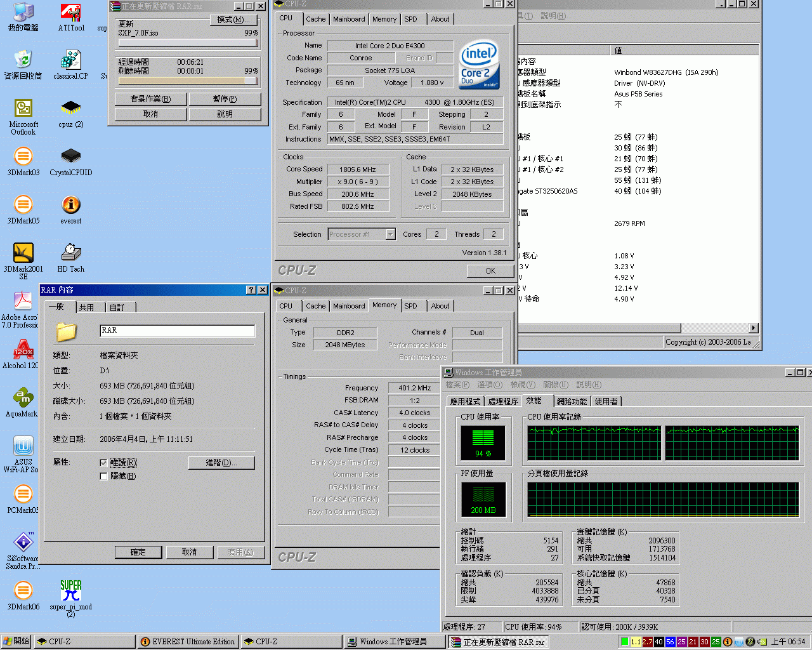This screenshot has width=812, height=650.
Task: Click OK button in CPU-Z window
Action: (x=490, y=271)
